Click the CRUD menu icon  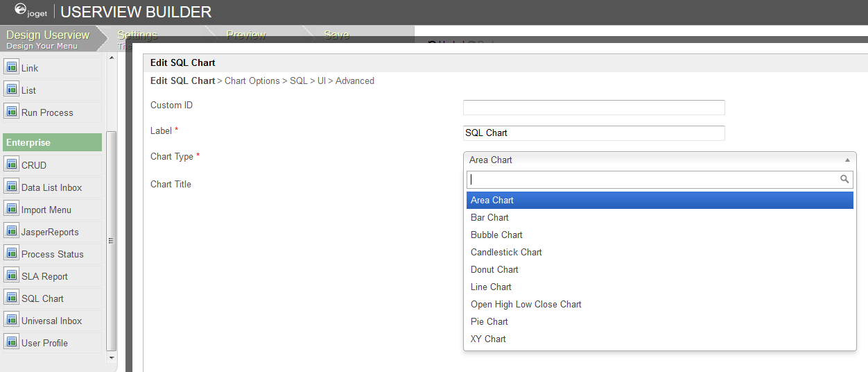[11, 165]
